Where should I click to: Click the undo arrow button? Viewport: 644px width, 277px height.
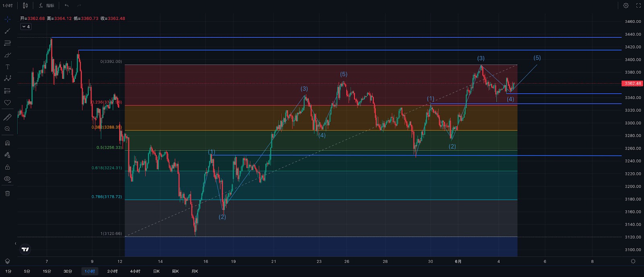[x=66, y=6]
